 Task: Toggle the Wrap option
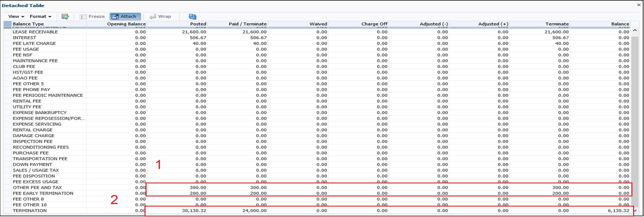coord(160,16)
